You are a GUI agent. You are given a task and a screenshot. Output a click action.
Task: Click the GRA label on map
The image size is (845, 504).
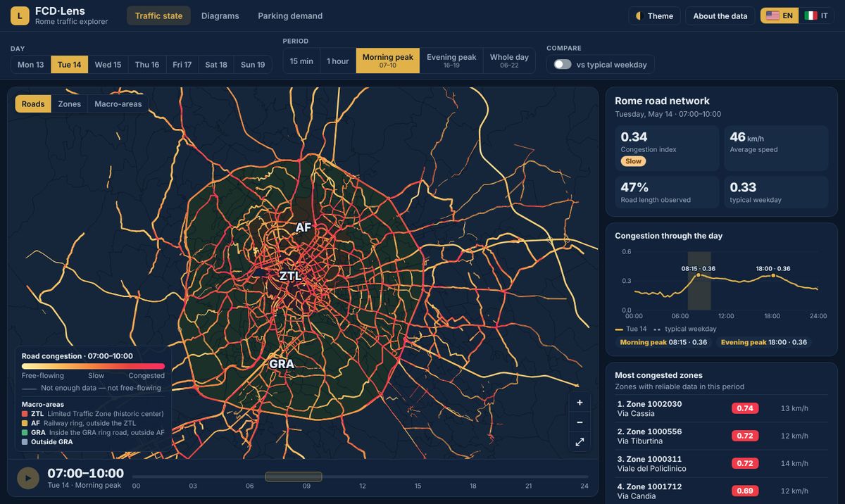click(282, 364)
